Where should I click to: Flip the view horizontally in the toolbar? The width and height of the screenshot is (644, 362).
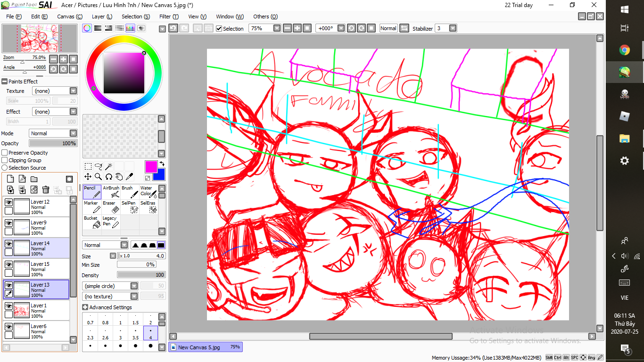click(x=404, y=28)
